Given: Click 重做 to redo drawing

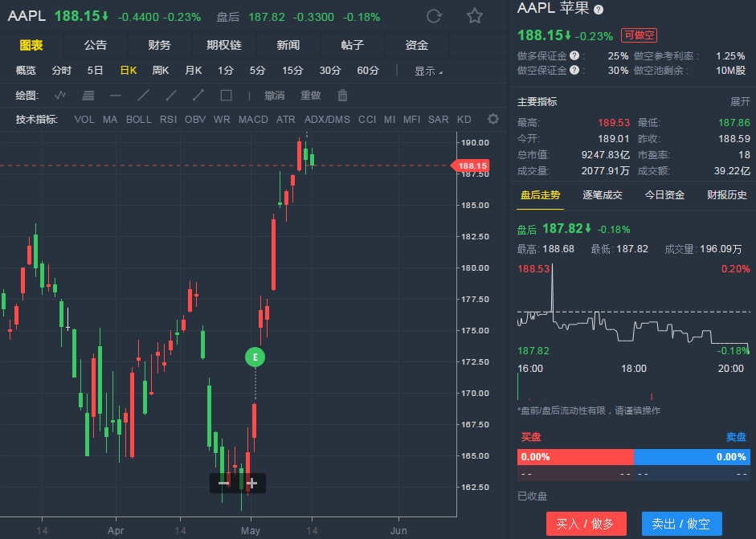Looking at the screenshot, I should point(310,96).
